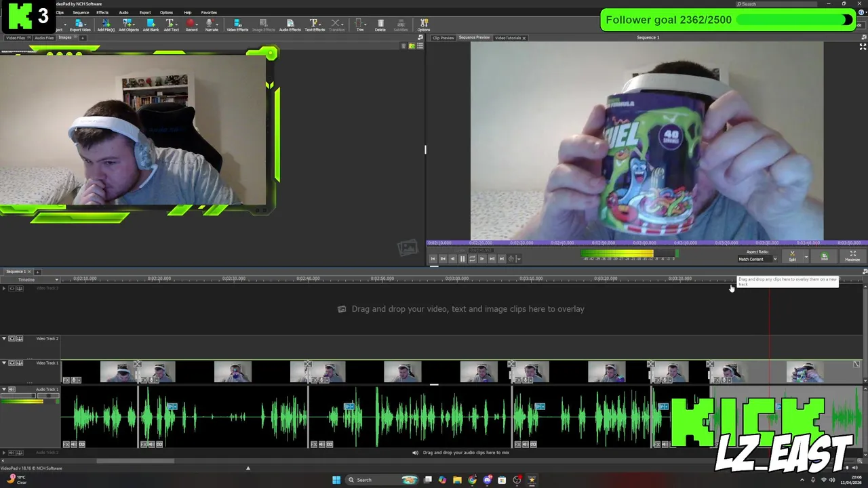Open Text Effects from toolbar
Viewport: 868px width, 488px height.
tap(315, 26)
